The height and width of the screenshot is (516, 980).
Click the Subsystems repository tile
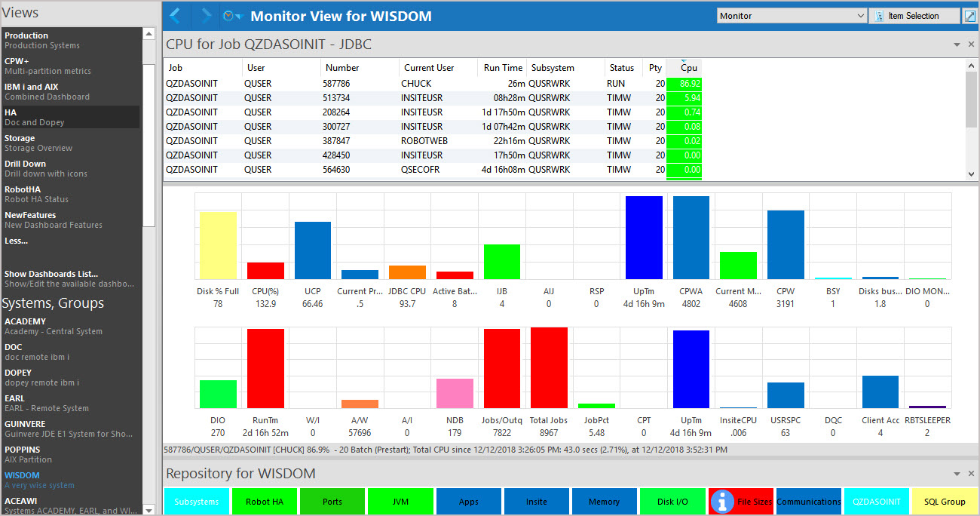pyautogui.click(x=197, y=502)
